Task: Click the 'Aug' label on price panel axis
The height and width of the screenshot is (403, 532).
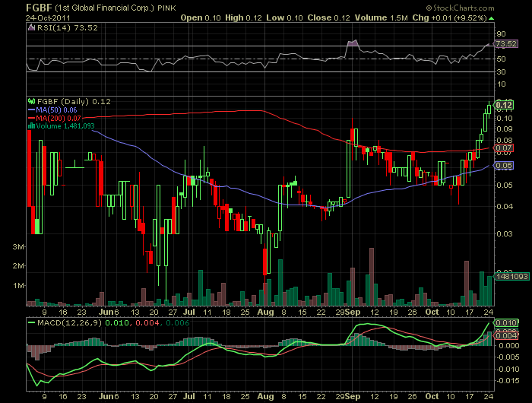Action: tap(265, 312)
